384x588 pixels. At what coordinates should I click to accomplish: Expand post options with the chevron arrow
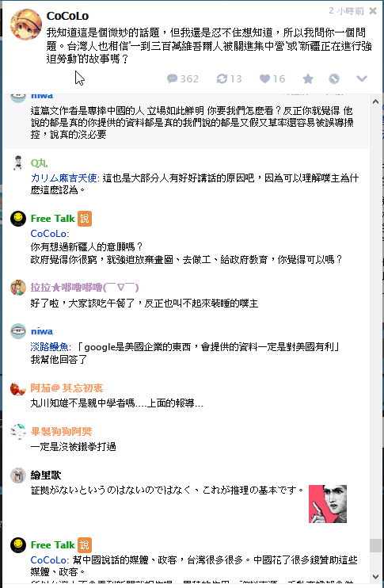tap(362, 78)
